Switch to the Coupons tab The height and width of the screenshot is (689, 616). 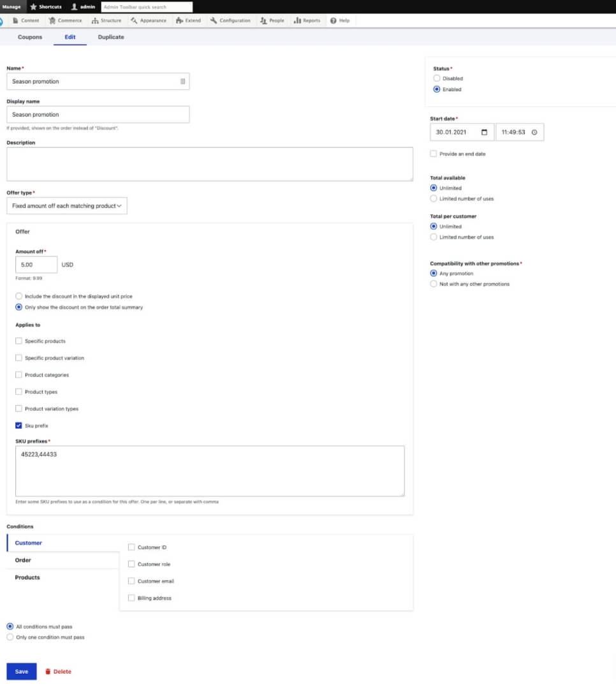coord(30,37)
